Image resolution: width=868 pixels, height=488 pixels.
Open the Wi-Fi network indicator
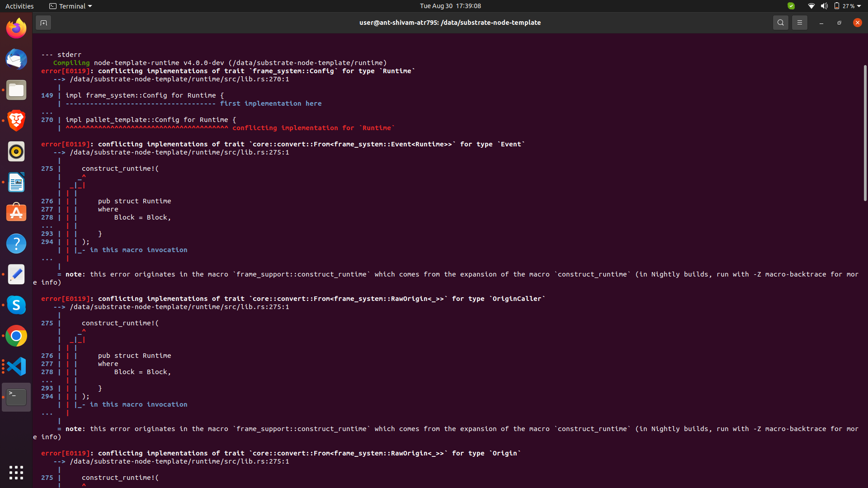tap(811, 6)
